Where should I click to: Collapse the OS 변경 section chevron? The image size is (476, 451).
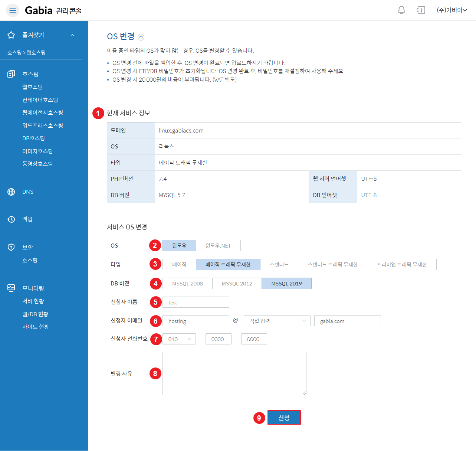[x=141, y=37]
